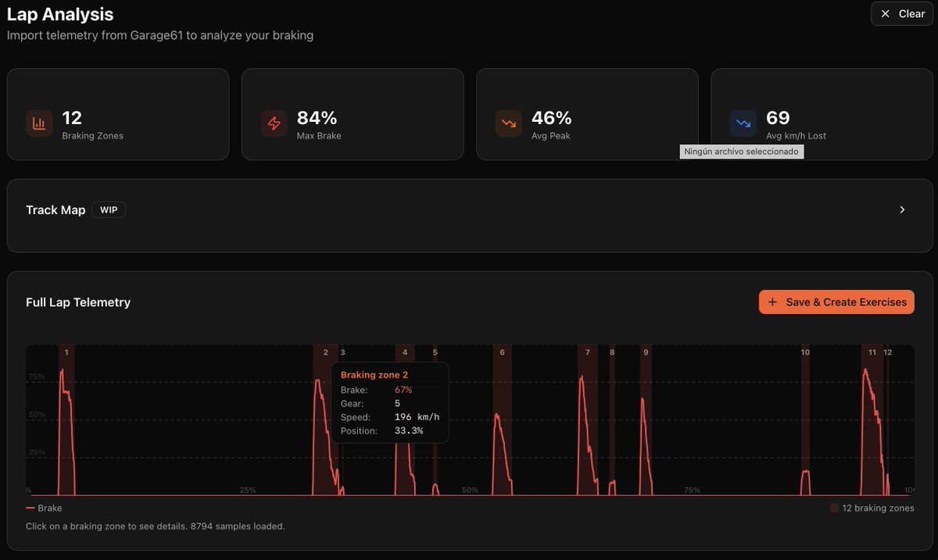Select braking zone 5 marker
The image size is (938, 560).
tap(435, 420)
